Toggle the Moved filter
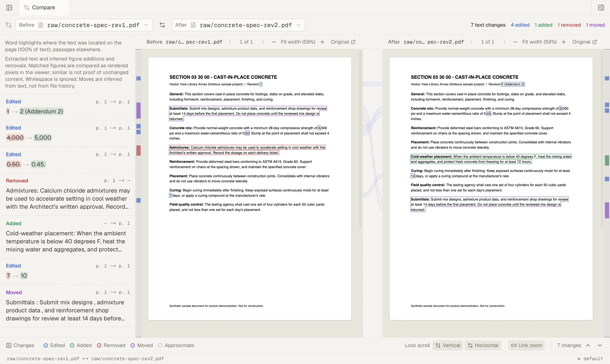Image resolution: width=610 pixels, height=364 pixels. (x=142, y=345)
